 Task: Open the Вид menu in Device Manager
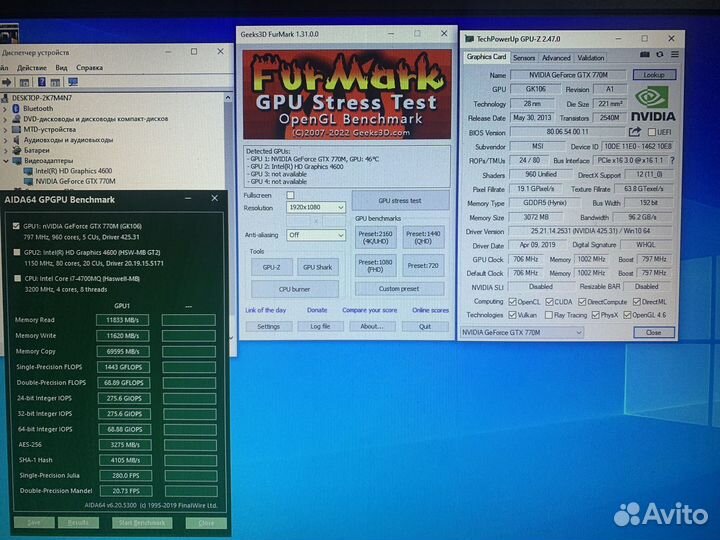tap(61, 68)
